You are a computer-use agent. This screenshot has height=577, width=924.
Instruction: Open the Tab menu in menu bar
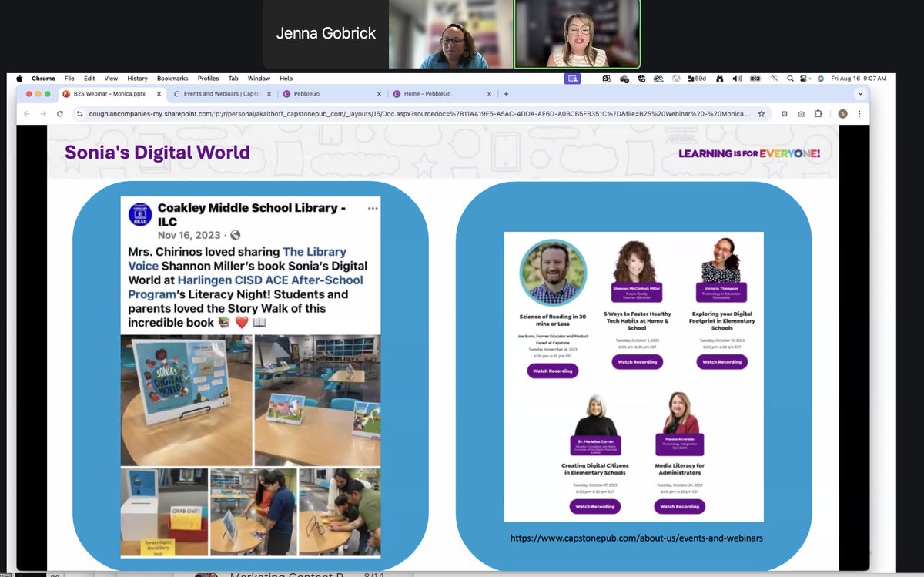pyautogui.click(x=233, y=79)
